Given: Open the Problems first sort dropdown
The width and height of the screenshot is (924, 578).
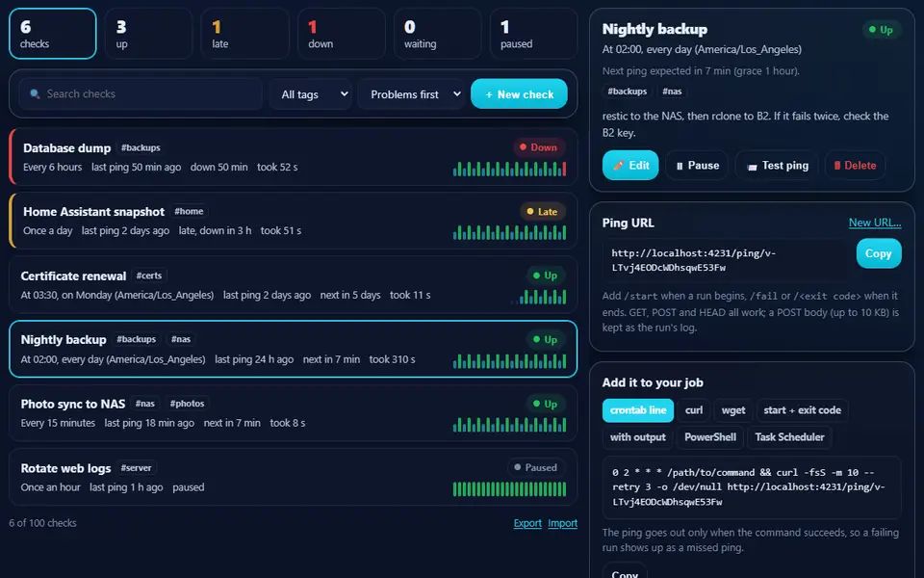Looking at the screenshot, I should (x=411, y=94).
